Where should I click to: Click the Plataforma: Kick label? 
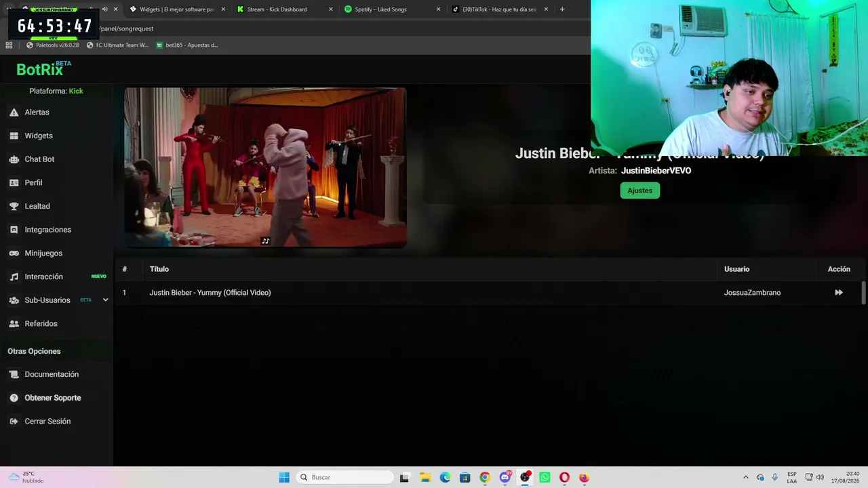point(56,91)
